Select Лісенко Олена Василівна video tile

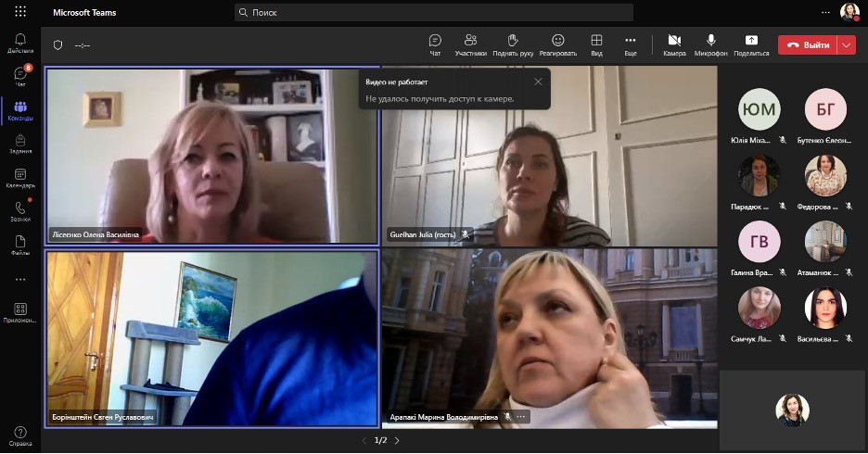pos(212,156)
